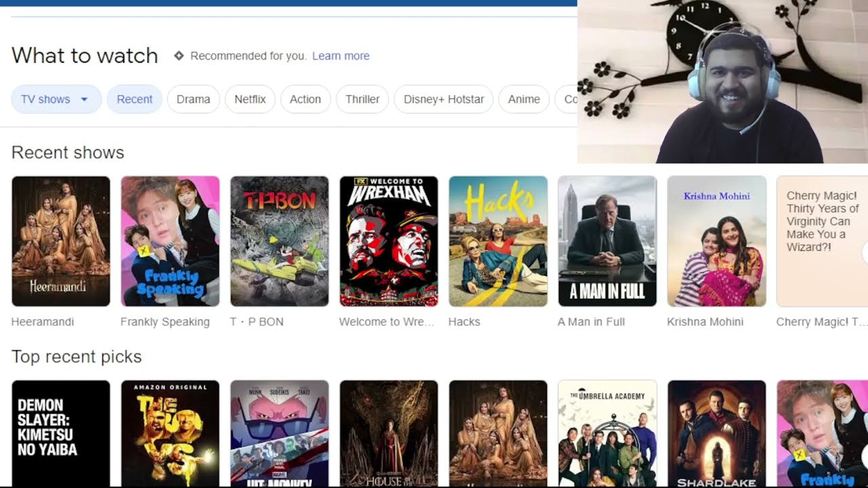The height and width of the screenshot is (488, 868).
Task: Select the Thriller filter chip
Action: pyautogui.click(x=362, y=99)
